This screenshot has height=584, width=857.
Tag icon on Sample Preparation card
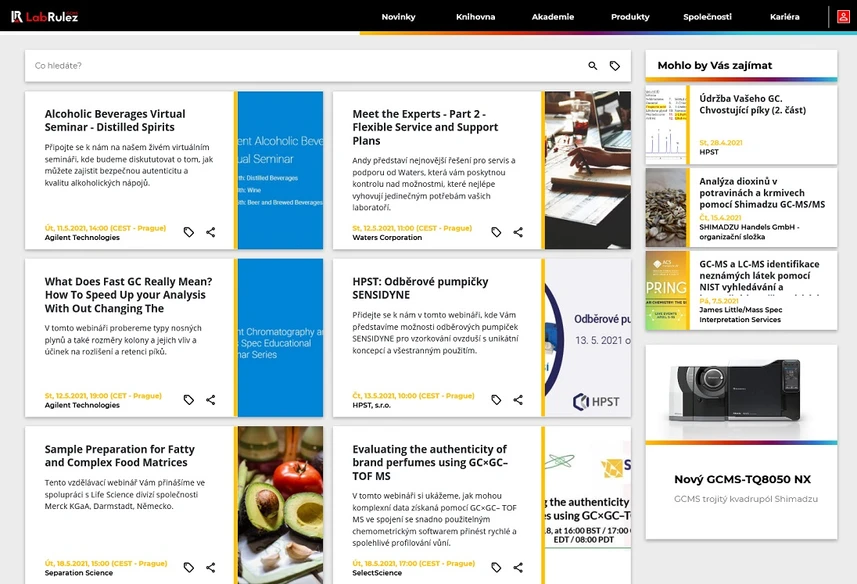pos(189,568)
